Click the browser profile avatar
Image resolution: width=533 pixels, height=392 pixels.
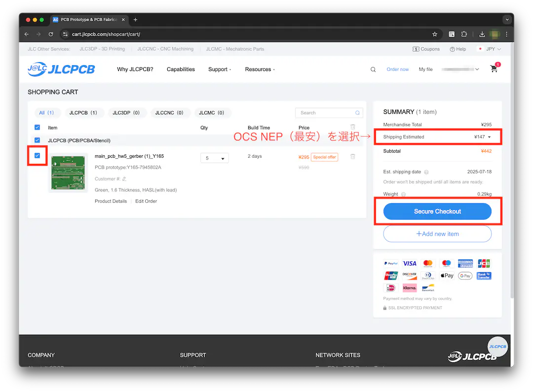495,34
